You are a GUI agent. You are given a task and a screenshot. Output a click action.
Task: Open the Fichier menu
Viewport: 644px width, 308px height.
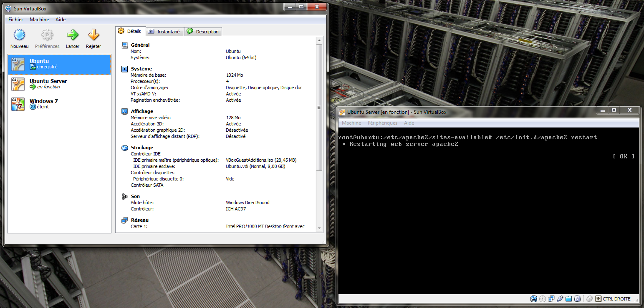coord(16,20)
